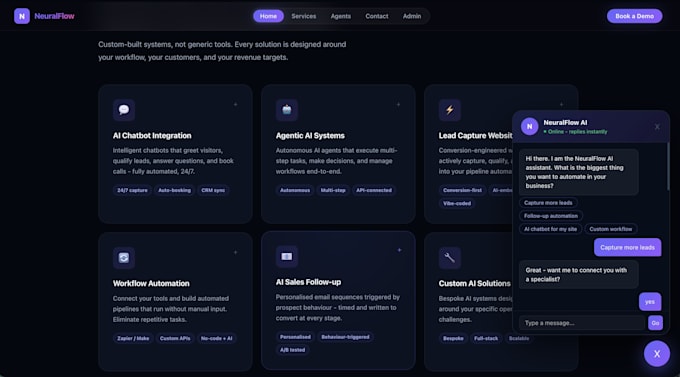Viewport: 680px width, 377px height.
Task: Click the Behaviour-triggered tag
Action: click(x=345, y=337)
